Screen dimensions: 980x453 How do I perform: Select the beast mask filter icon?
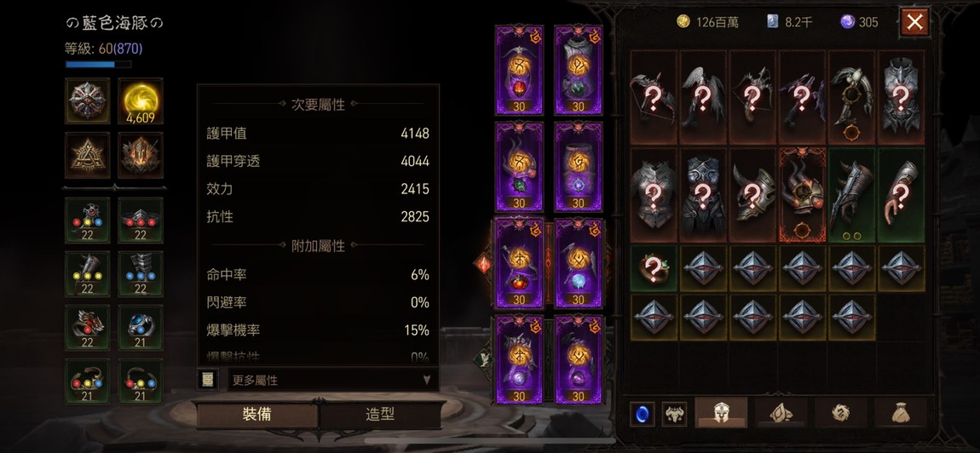click(x=674, y=414)
